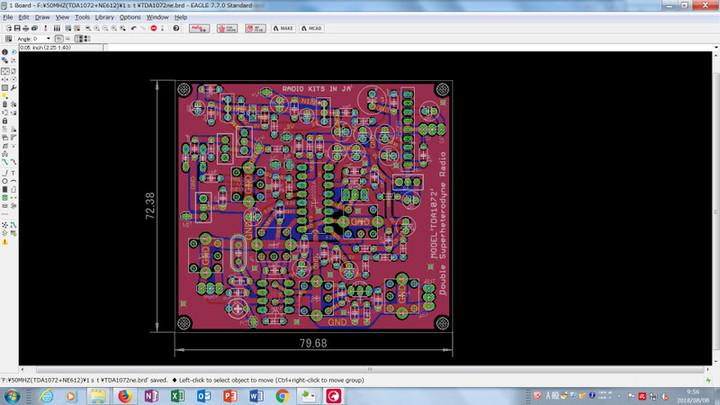Open the View menu
720x405 pixels.
click(62, 17)
